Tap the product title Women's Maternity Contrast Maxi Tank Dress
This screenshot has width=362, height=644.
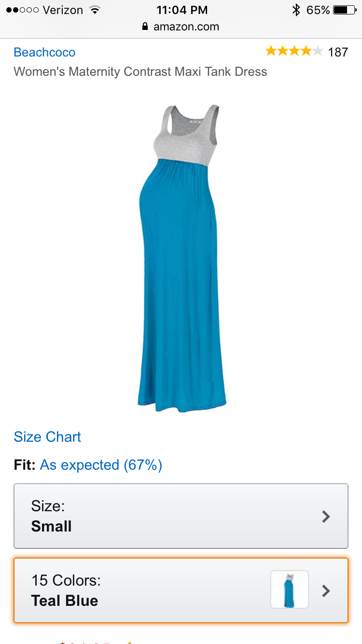[140, 72]
